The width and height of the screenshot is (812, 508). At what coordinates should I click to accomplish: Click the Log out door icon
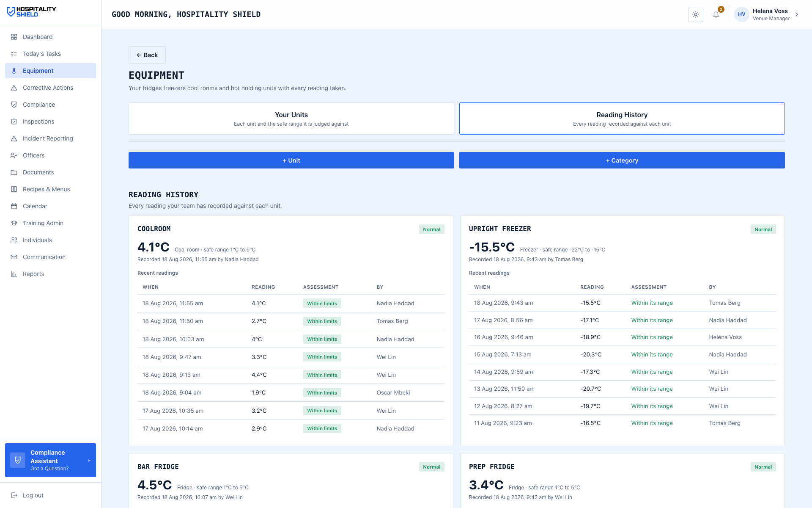pyautogui.click(x=14, y=495)
